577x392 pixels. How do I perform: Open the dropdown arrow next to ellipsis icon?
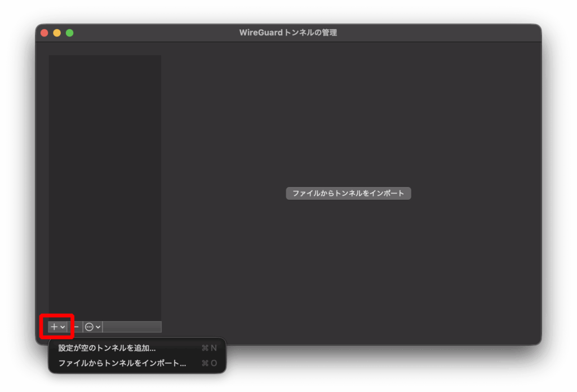coord(98,327)
